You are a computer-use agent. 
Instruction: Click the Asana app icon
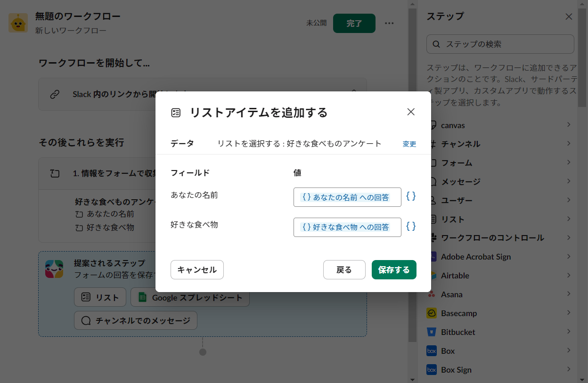coord(432,294)
